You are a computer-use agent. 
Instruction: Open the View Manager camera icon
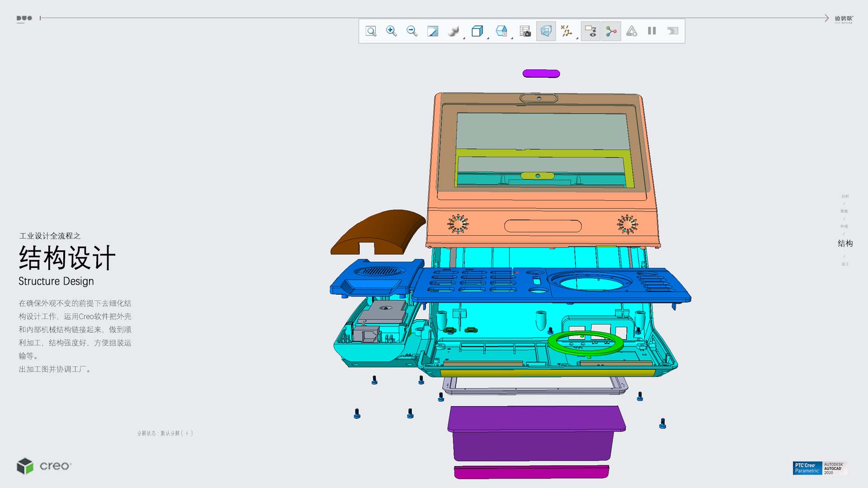click(x=525, y=31)
